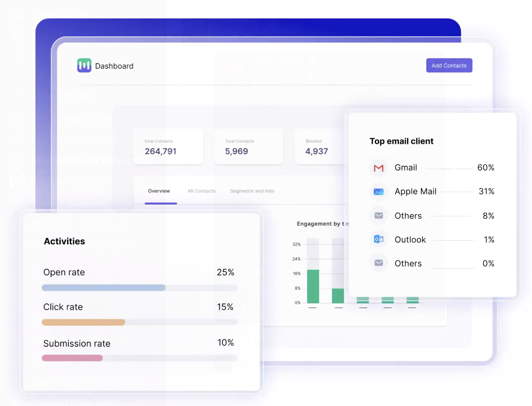Select the Apple Mail icon
The image size is (532, 406).
[379, 192]
